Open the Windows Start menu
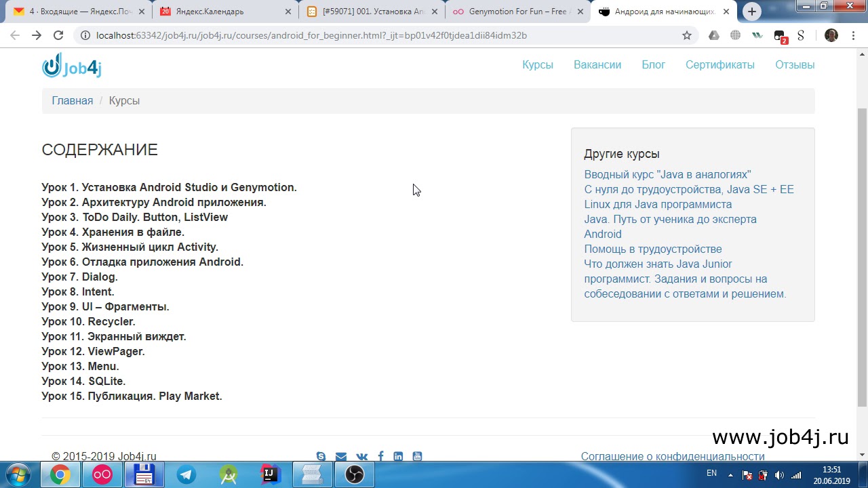 pyautogui.click(x=18, y=474)
